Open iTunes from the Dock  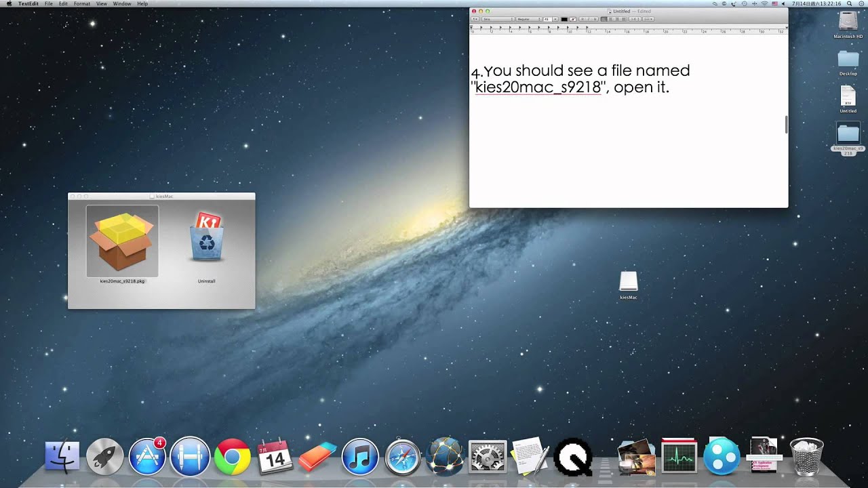[x=359, y=456]
